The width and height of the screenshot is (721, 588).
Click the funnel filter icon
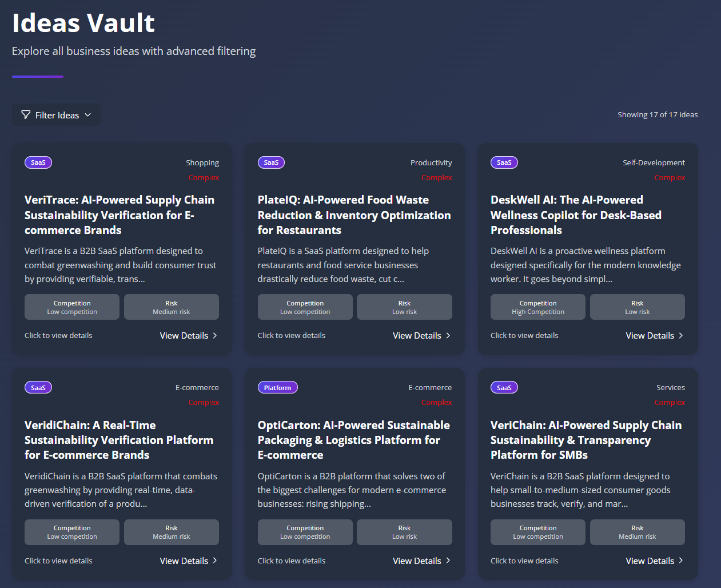(x=26, y=115)
